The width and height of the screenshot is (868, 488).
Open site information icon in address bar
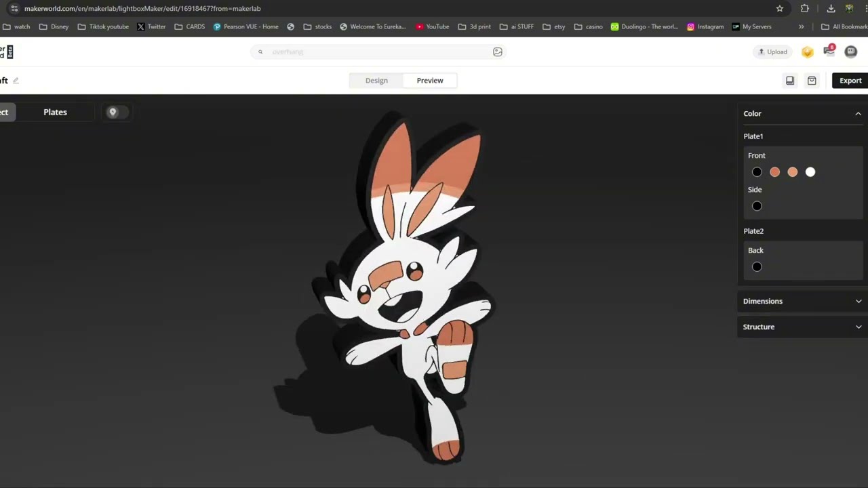(x=14, y=8)
